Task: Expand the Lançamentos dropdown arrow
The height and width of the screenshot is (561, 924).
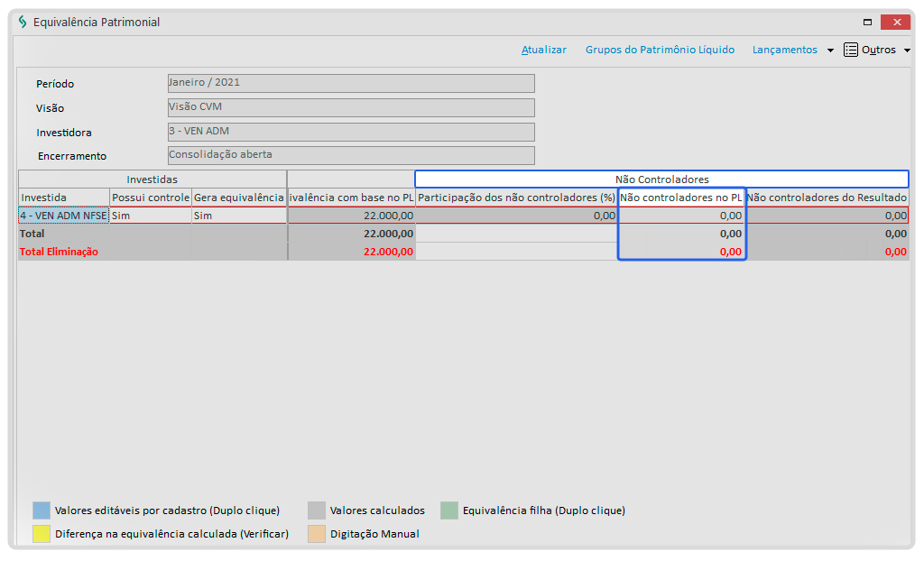Action: (x=830, y=51)
